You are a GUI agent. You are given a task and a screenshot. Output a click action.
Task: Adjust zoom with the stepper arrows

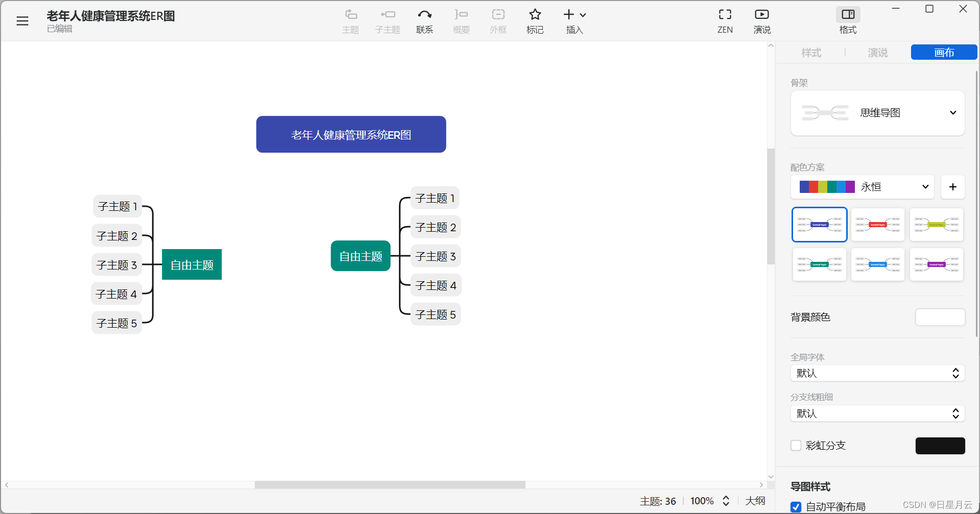(x=726, y=501)
